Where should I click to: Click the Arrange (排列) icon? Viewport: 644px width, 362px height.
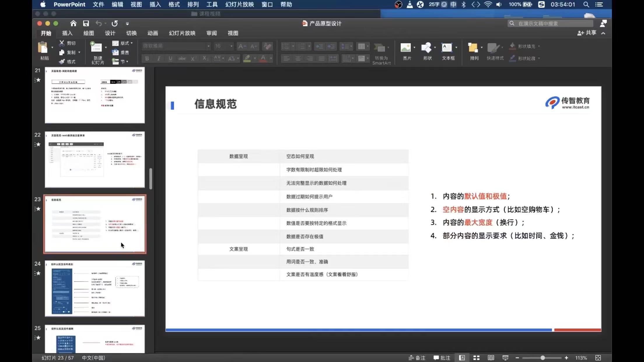tap(473, 48)
